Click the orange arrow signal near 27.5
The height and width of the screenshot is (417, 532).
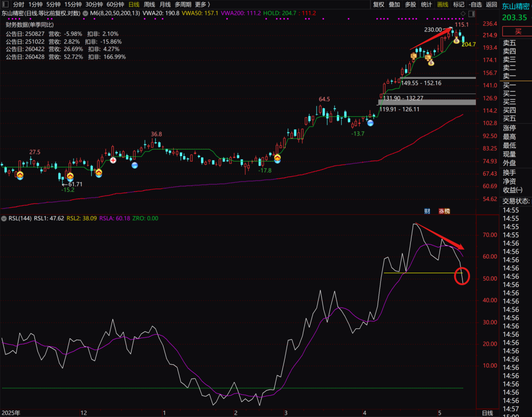[20, 175]
